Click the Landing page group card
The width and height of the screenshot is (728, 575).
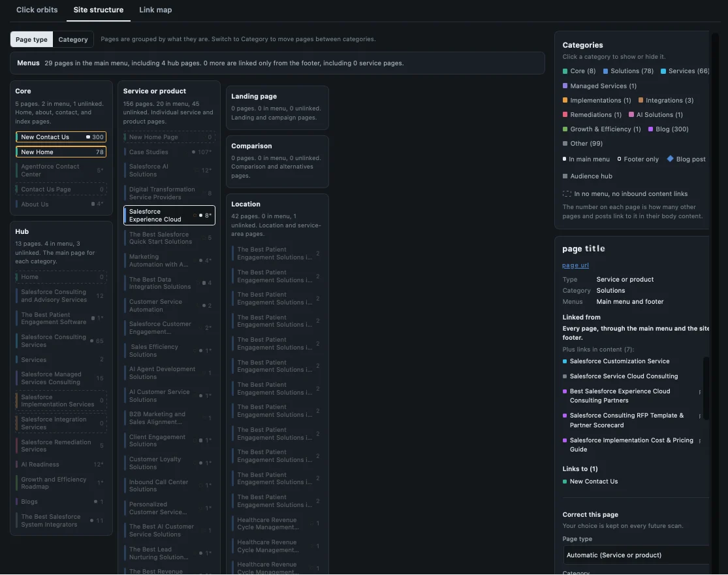pyautogui.click(x=277, y=108)
